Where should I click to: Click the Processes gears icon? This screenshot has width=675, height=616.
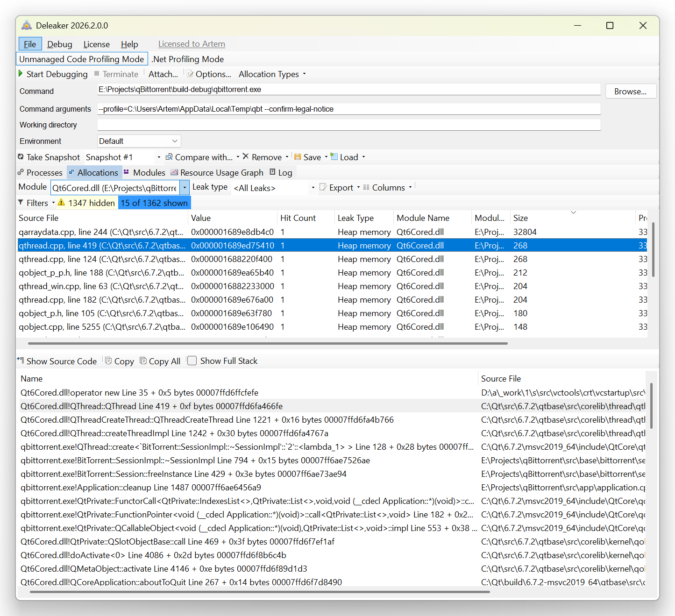21,172
